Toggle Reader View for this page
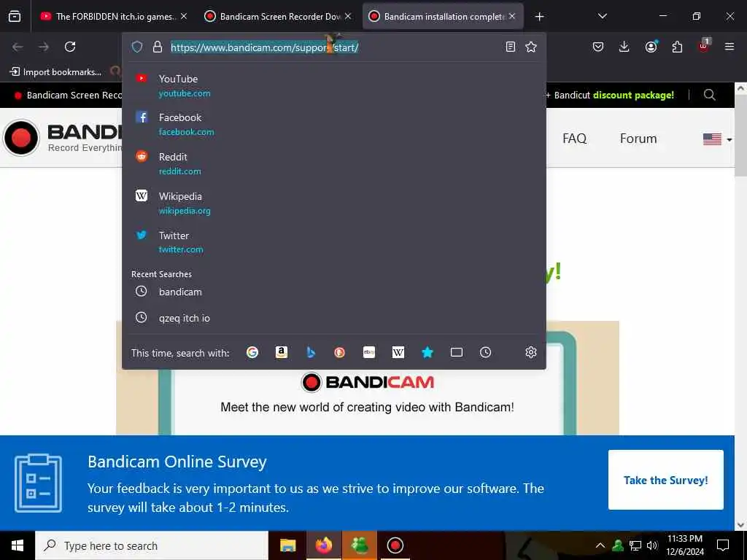The height and width of the screenshot is (560, 747). [510, 47]
